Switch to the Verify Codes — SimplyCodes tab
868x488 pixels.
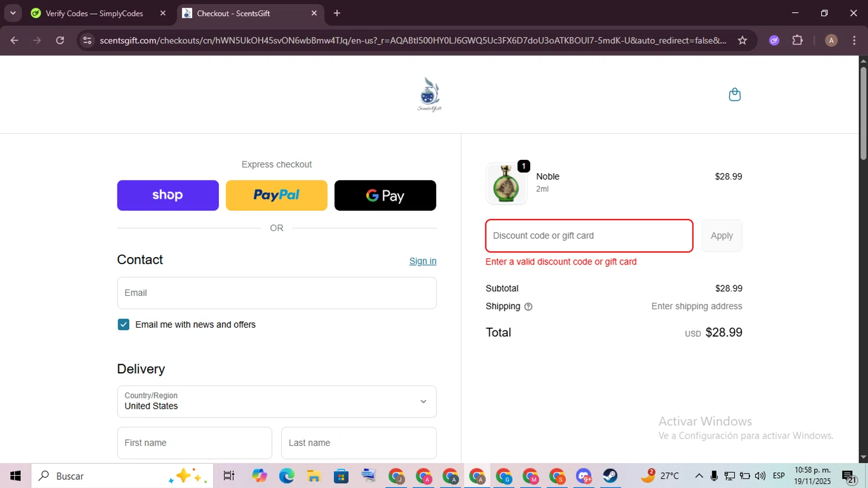point(98,13)
